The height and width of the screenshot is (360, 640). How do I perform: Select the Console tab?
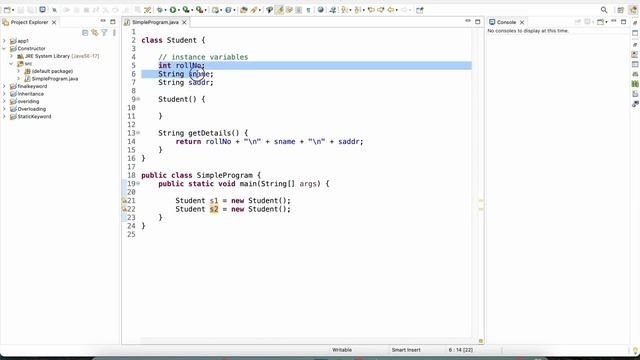[x=506, y=22]
